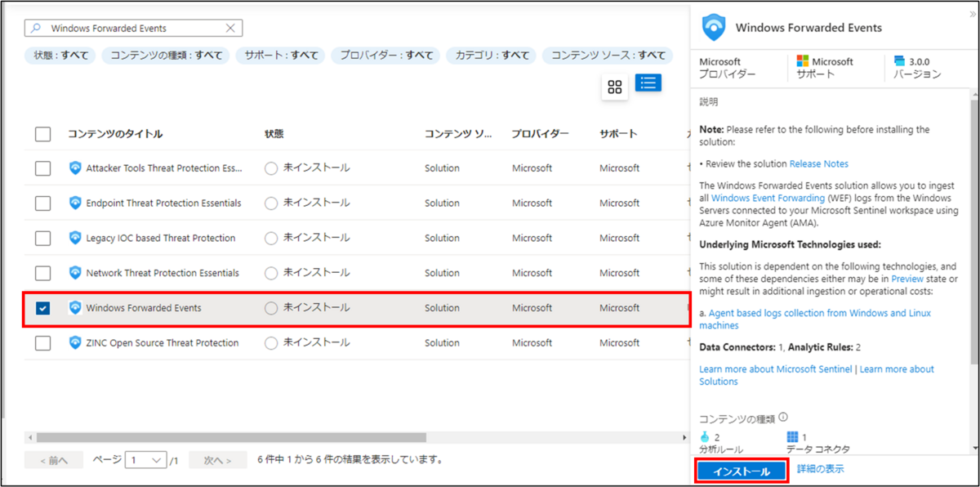Click Legacy IOC based Threat Protection icon
Screen dimensions: 980x487
tap(75, 238)
